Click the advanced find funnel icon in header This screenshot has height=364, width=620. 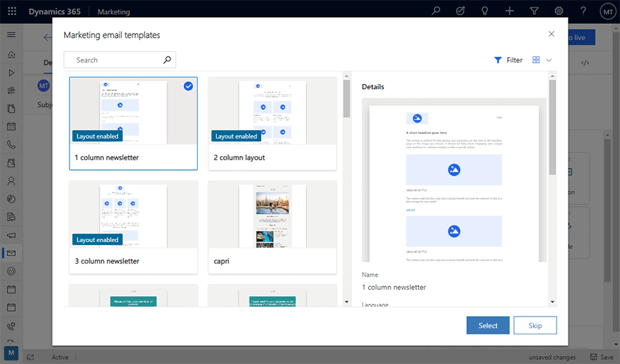(534, 12)
